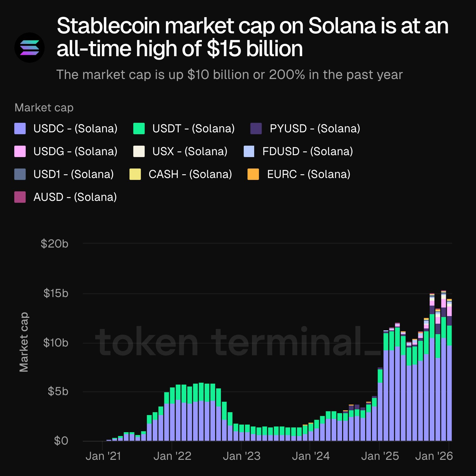Screen dimensions: 476x476
Task: Click the CASH yellow legend swatch
Action: pyautogui.click(x=135, y=174)
